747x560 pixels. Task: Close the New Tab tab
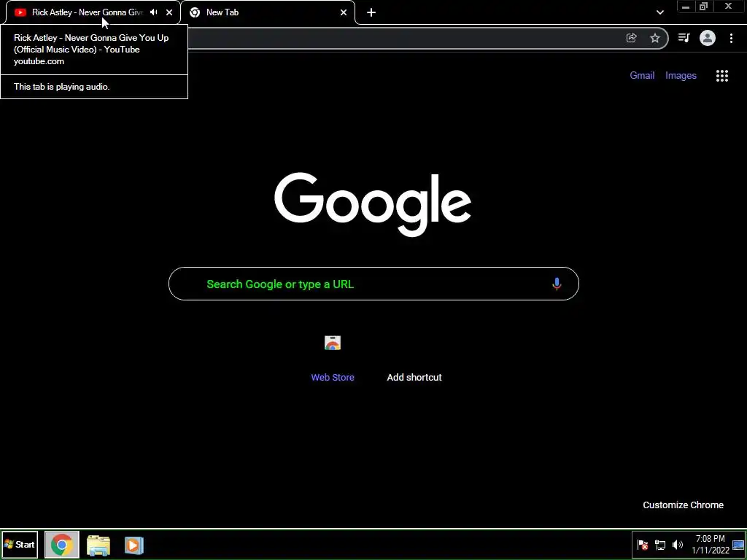coord(344,12)
